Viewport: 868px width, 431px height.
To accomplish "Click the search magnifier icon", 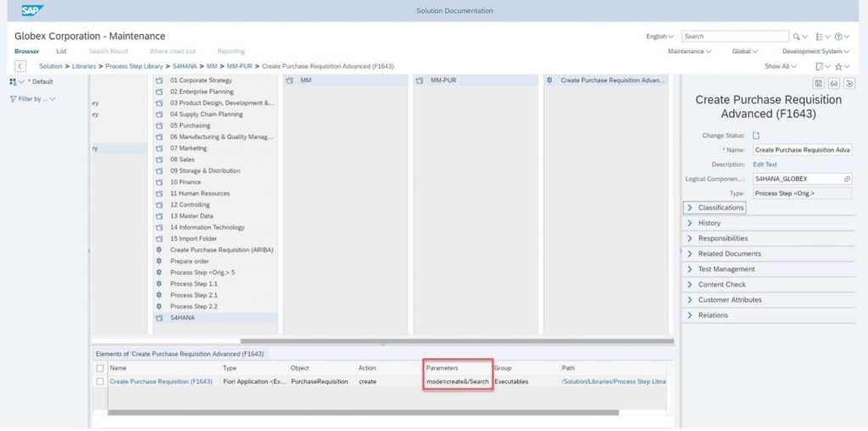I will [796, 36].
